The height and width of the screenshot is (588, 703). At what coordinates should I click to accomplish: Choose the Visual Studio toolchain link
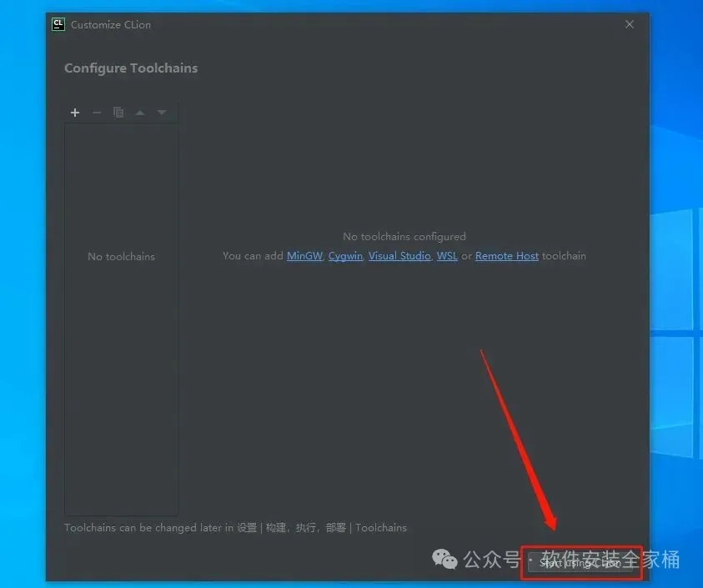pyautogui.click(x=399, y=256)
